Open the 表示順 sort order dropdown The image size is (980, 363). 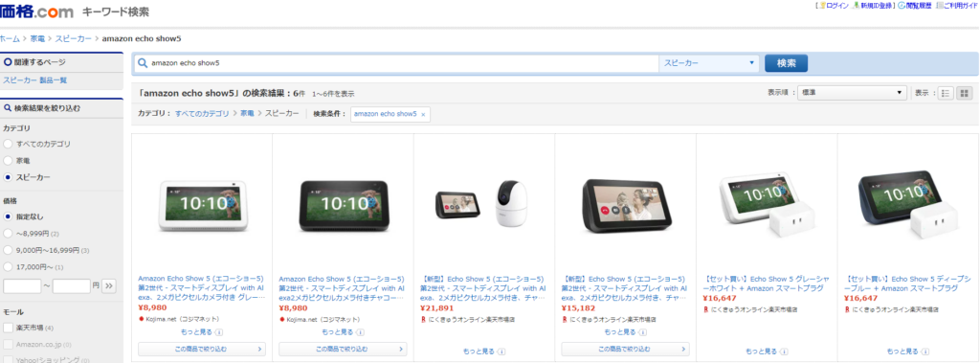(852, 93)
